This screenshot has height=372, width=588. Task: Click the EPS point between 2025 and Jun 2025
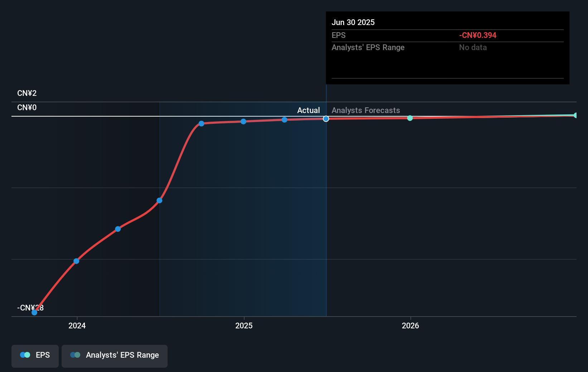284,120
